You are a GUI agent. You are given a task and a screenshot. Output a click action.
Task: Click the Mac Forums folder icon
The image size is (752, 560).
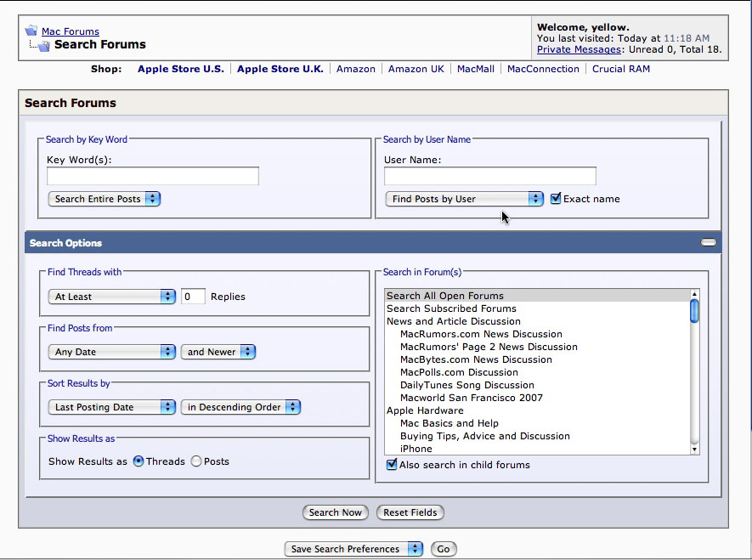[x=31, y=31]
